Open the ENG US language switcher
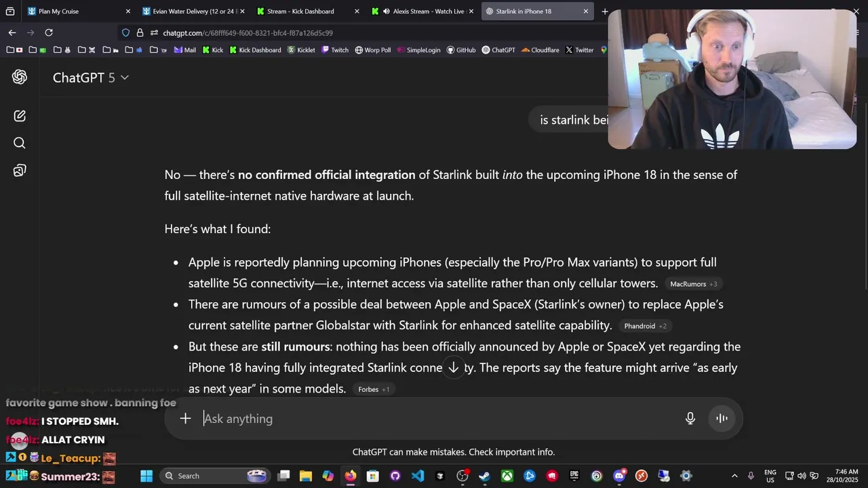Viewport: 868px width, 488px height. point(770,476)
